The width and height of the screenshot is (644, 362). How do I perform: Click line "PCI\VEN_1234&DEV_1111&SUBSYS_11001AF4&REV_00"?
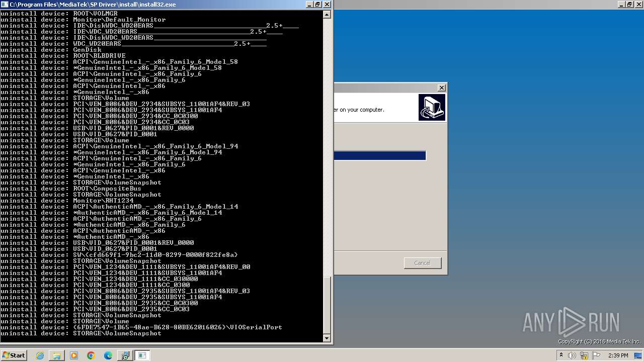(x=162, y=267)
